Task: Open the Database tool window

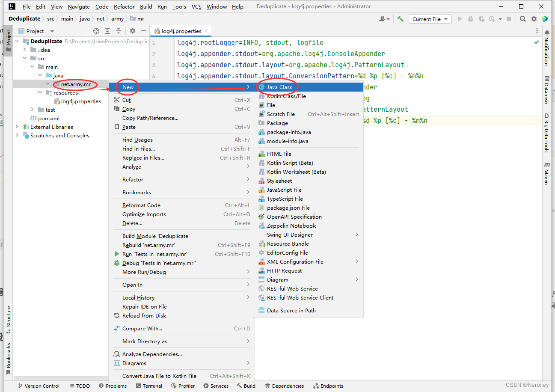Action: coord(547,90)
